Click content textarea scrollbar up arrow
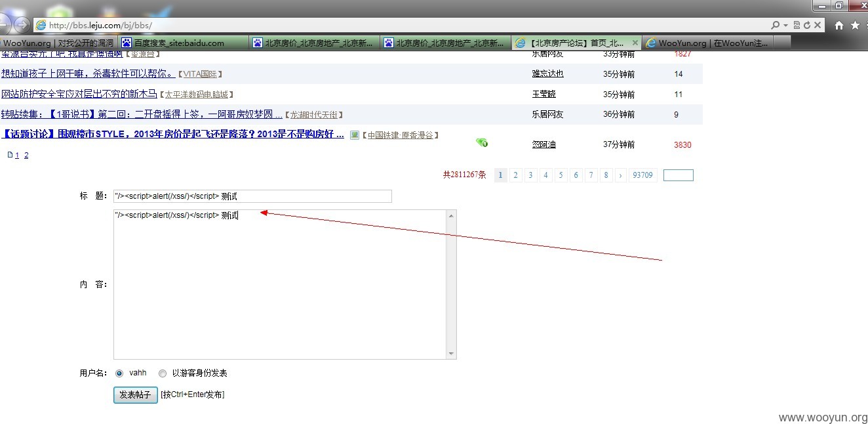Image resolution: width=868 pixels, height=424 pixels. click(x=451, y=215)
